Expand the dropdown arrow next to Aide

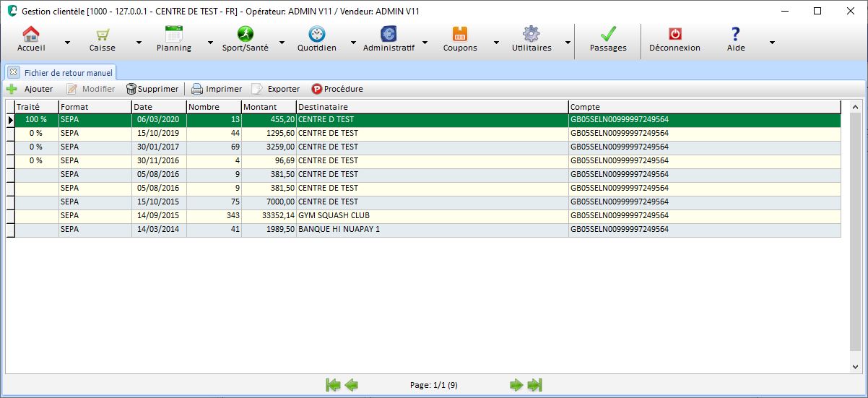pyautogui.click(x=772, y=43)
